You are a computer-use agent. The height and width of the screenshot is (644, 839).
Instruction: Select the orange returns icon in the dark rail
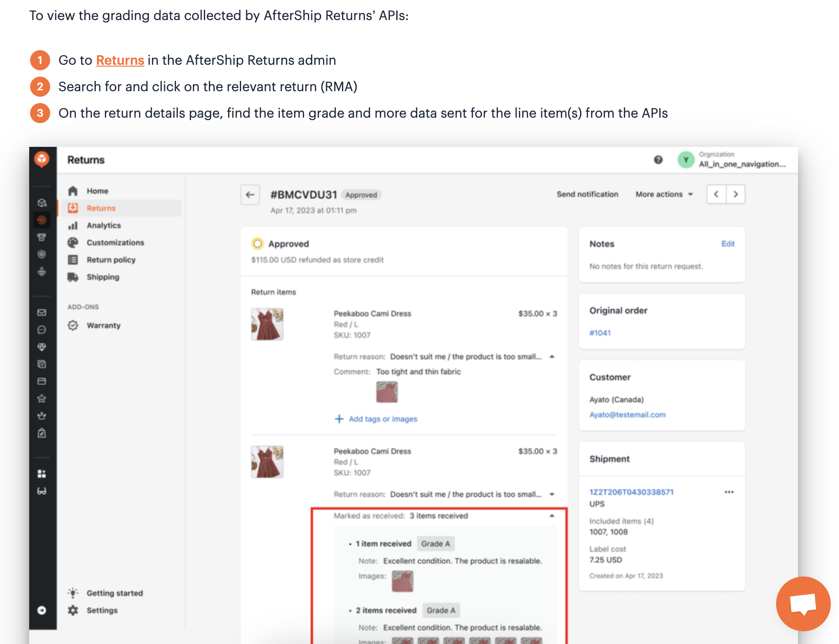[x=42, y=220]
